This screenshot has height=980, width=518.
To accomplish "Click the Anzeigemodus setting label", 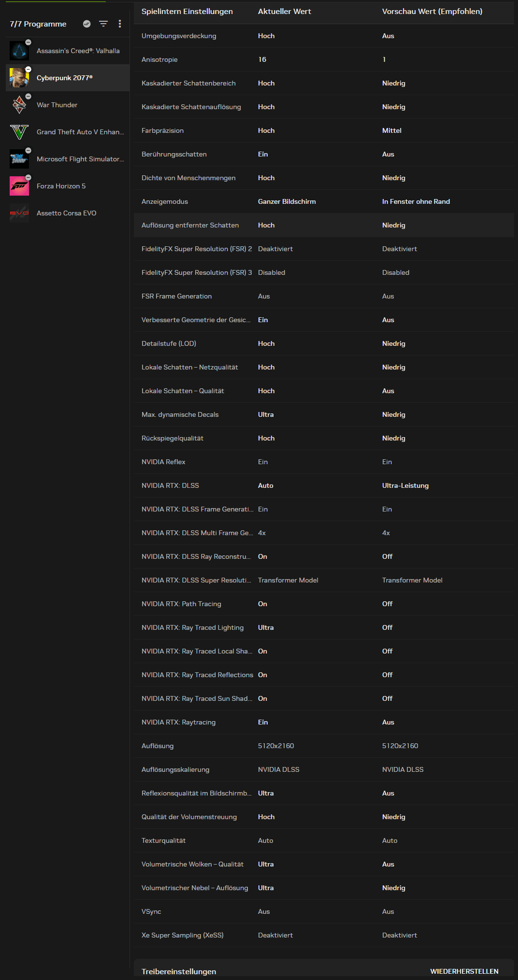I will point(165,201).
